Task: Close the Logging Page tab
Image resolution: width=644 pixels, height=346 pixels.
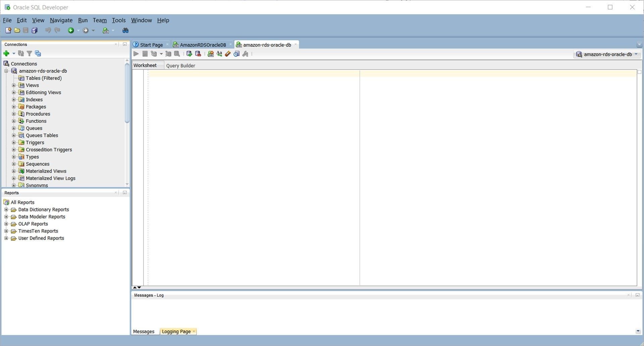Action: [194, 332]
